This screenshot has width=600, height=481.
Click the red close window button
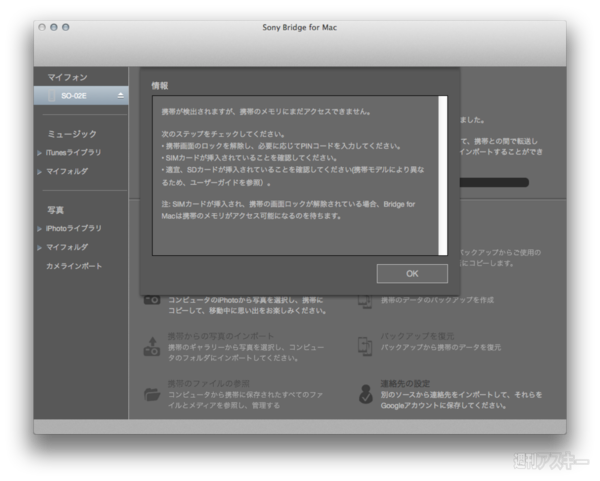click(x=42, y=27)
